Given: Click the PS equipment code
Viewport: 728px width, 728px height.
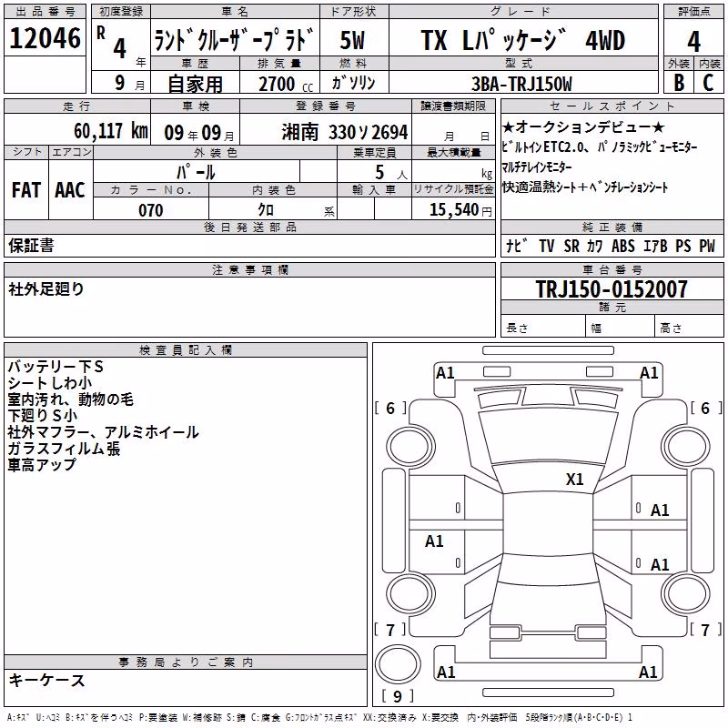Looking at the screenshot, I should 683,246.
